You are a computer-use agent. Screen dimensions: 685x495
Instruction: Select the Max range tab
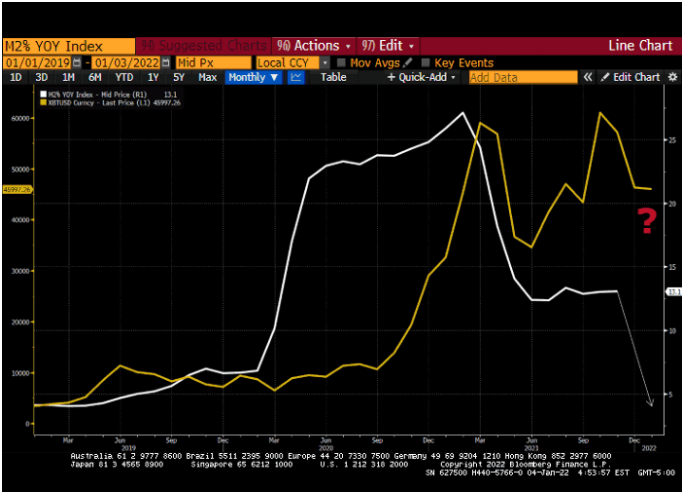point(208,77)
